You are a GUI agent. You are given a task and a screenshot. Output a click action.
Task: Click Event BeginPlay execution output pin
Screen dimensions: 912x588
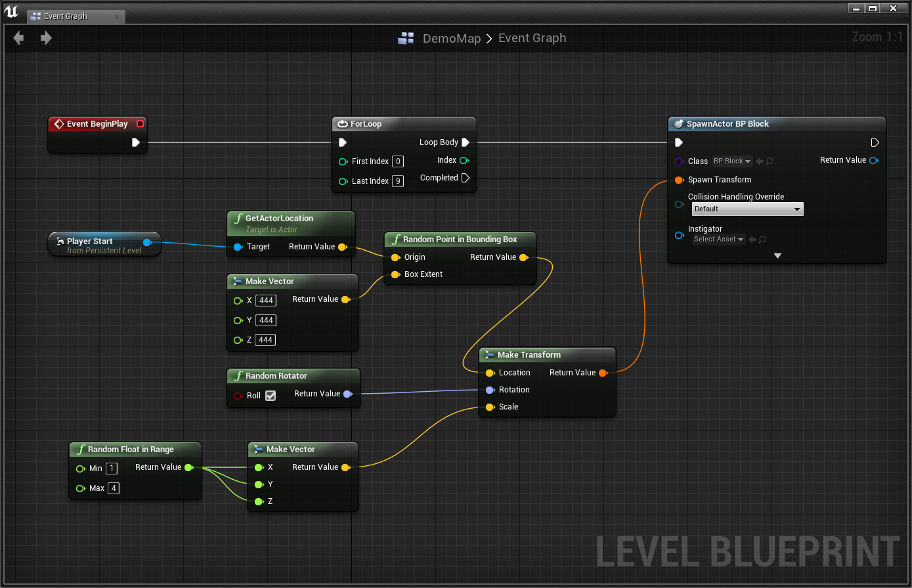pyautogui.click(x=135, y=142)
